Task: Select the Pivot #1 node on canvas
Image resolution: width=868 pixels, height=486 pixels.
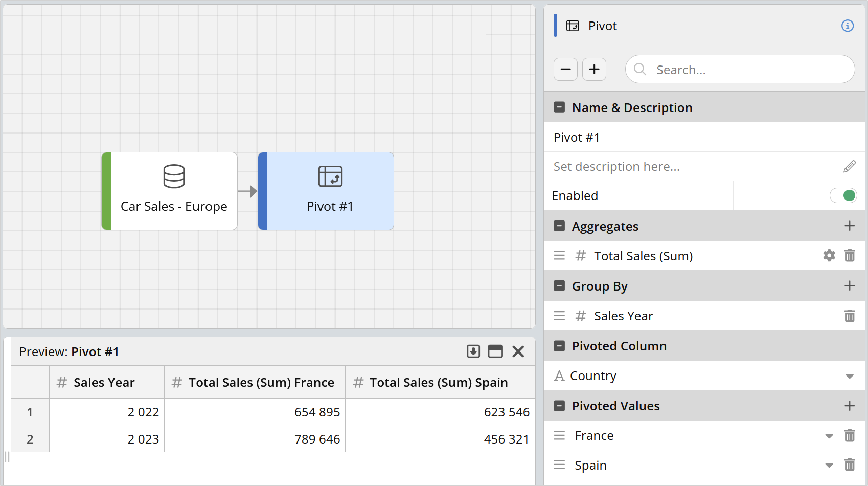Action: click(326, 191)
